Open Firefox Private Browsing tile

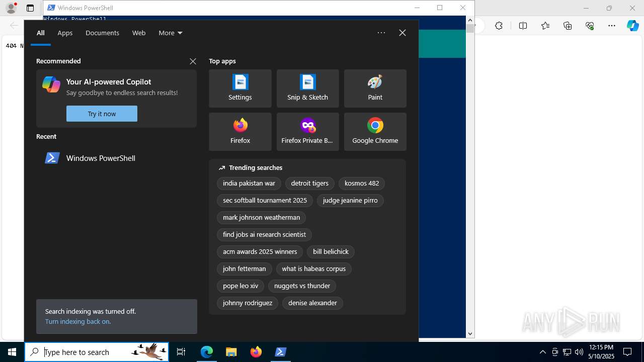tap(307, 132)
